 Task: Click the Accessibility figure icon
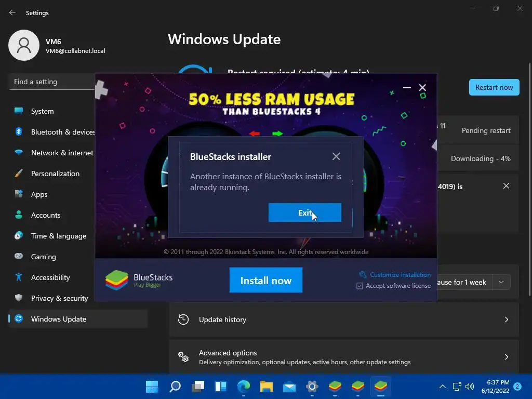pyautogui.click(x=19, y=277)
